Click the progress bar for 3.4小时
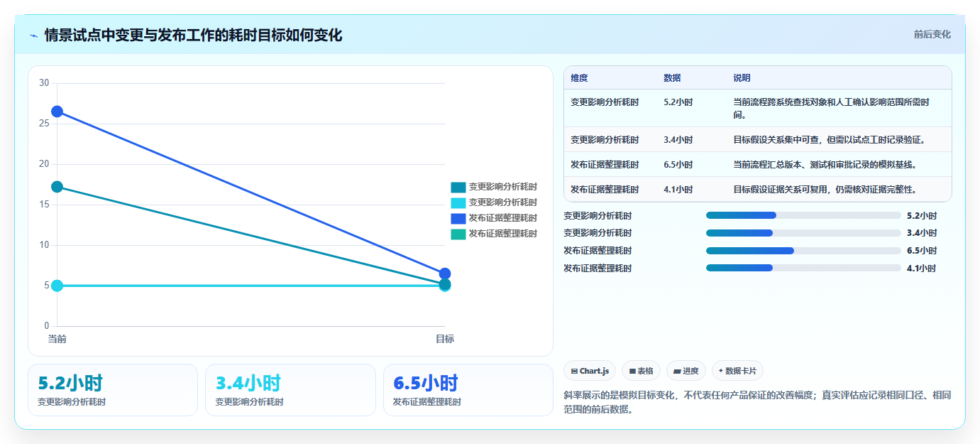Screen dimensions: 980x444 click(803, 233)
